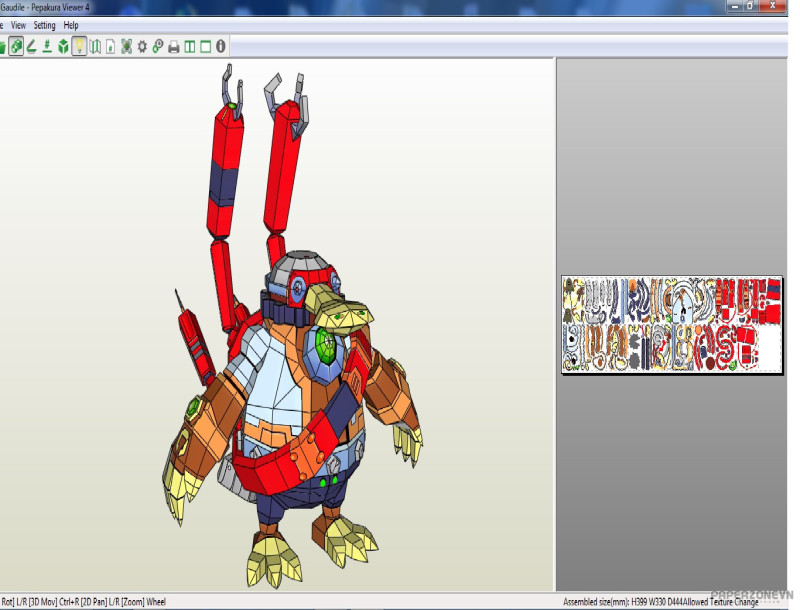Screen dimensions: 800x610
Task: Click the angle measurement icon in toolbar
Action: tap(32, 46)
